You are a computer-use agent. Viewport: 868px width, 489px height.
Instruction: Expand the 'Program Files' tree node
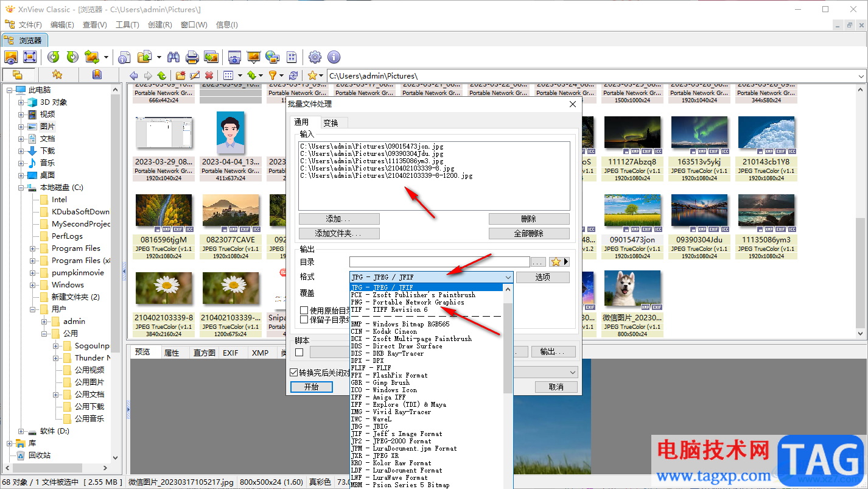(33, 248)
